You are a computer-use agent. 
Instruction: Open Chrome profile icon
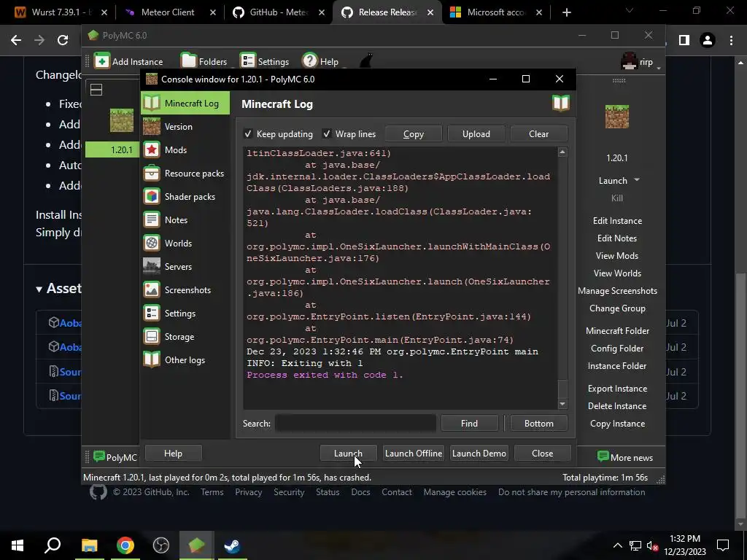pyautogui.click(x=708, y=41)
